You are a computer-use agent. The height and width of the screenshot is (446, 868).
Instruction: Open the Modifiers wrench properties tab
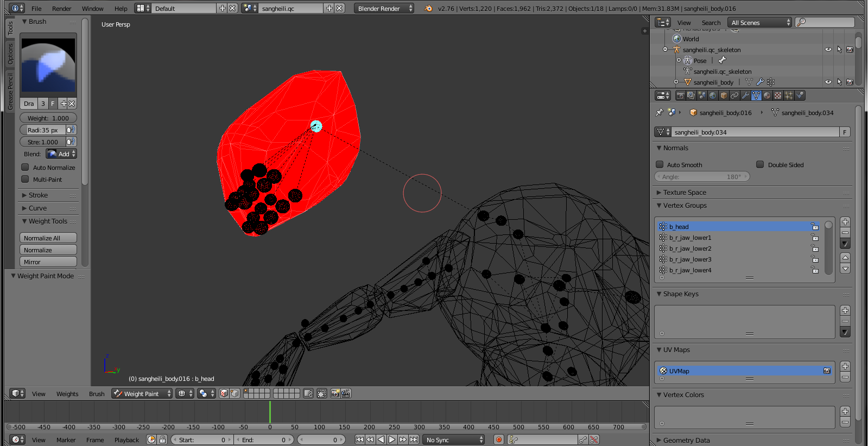click(x=745, y=95)
